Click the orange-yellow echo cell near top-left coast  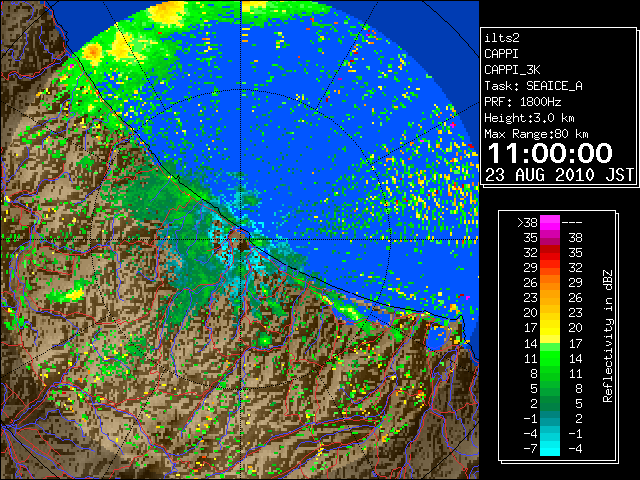(x=93, y=52)
